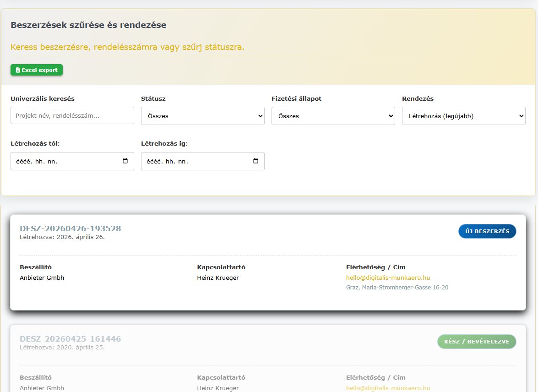Focus the Univerzális keresés search input
Screen dimensions: 538x392
[72, 115]
